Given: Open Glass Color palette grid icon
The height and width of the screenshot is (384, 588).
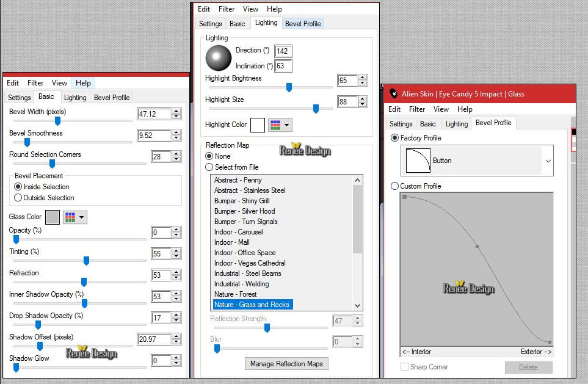Looking at the screenshot, I should [x=70, y=217].
